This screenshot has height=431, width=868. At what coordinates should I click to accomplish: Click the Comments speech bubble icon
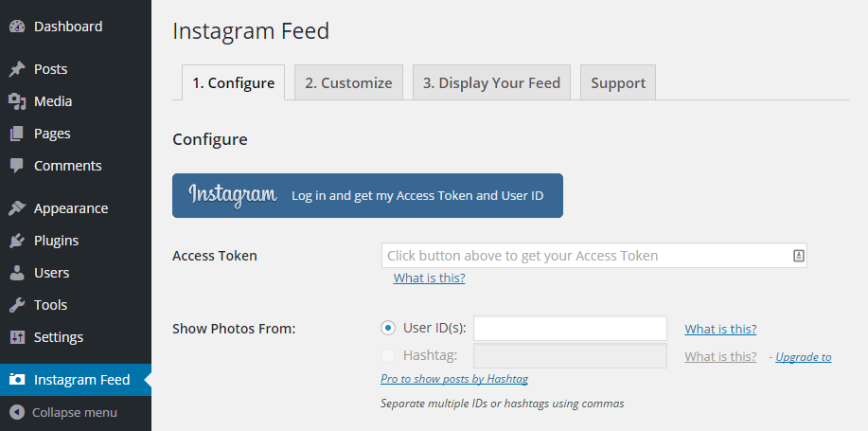(17, 166)
